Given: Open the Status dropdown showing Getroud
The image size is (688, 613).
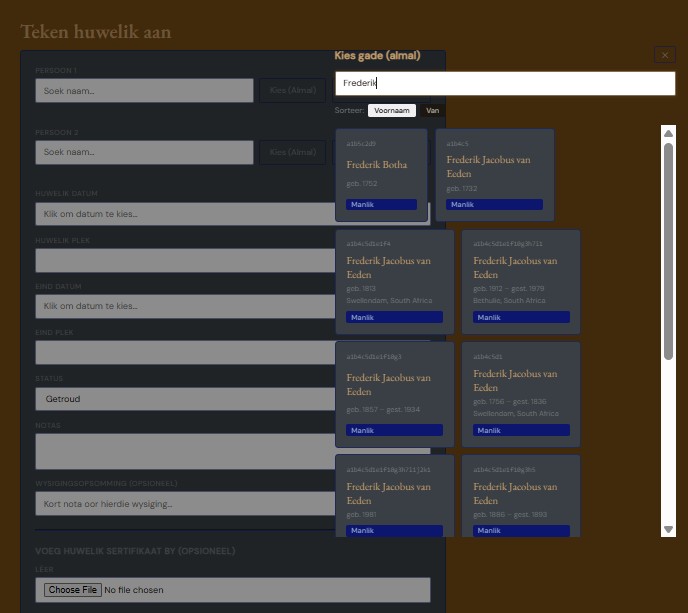Looking at the screenshot, I should click(x=185, y=399).
